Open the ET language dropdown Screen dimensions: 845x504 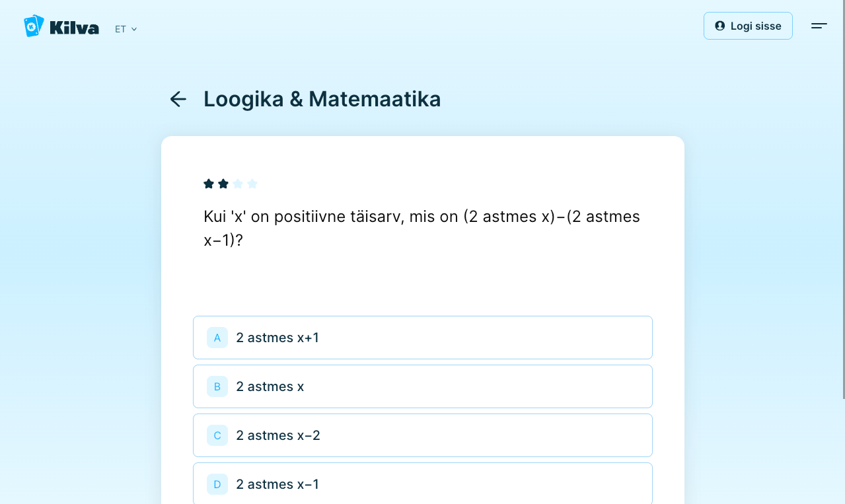click(x=126, y=29)
